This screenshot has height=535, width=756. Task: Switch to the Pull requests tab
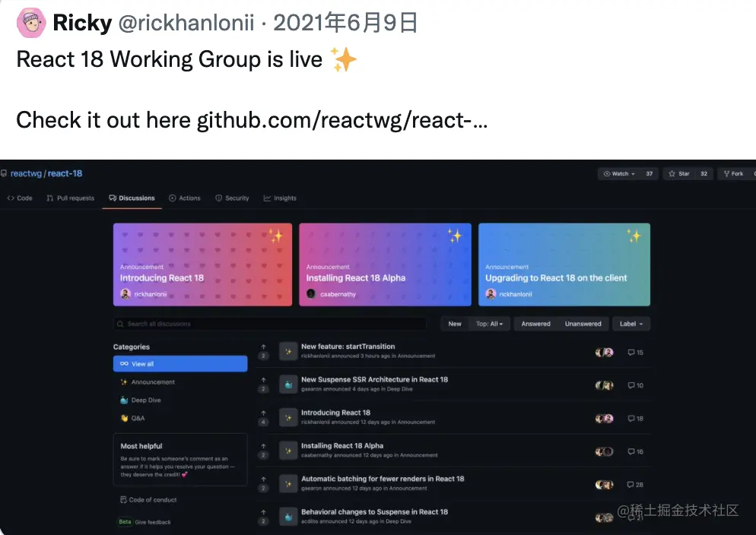tap(71, 198)
